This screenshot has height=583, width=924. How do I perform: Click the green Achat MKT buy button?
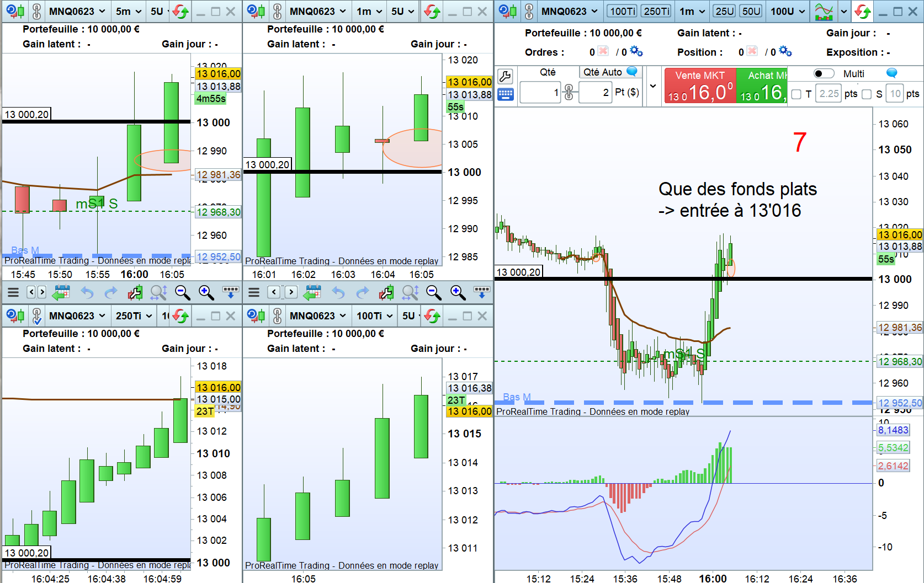[x=762, y=85]
